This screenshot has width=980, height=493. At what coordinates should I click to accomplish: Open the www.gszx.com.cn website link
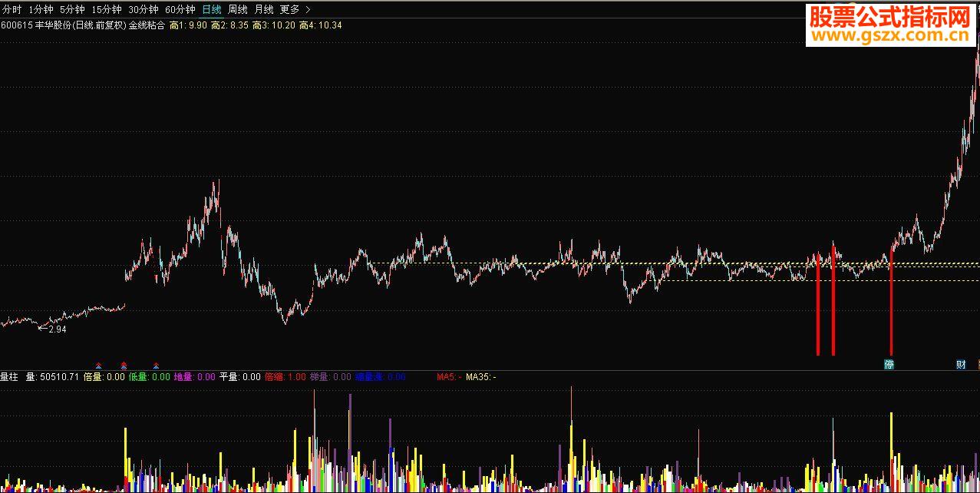[x=890, y=37]
